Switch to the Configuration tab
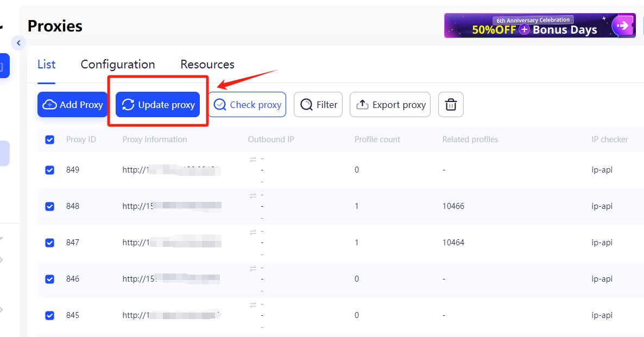 tap(117, 64)
